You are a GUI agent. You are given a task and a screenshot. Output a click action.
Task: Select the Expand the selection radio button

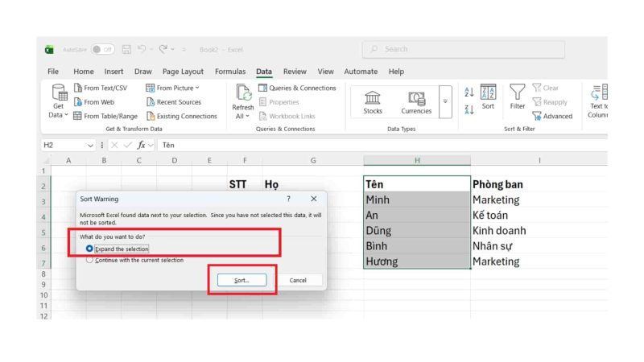coord(89,249)
